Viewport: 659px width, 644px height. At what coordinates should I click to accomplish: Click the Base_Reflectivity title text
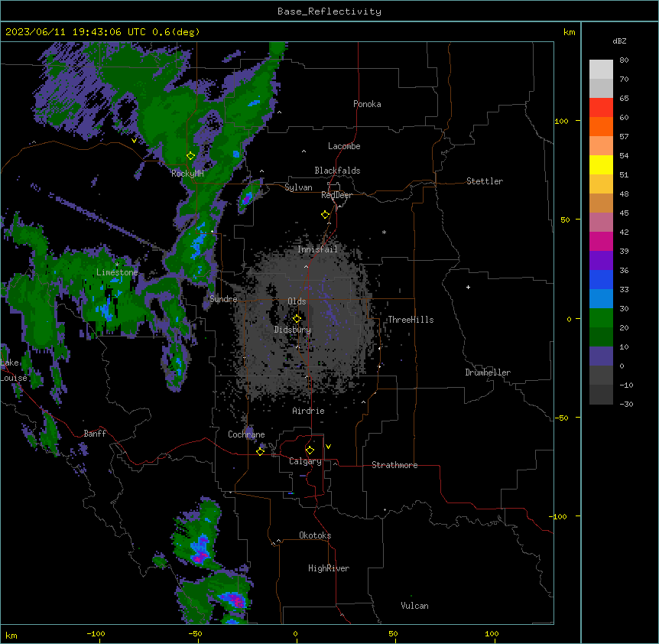click(x=329, y=11)
